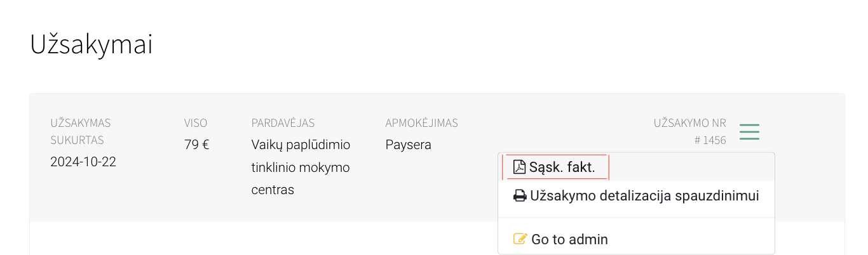868x255 pixels.
Task: Click the APMOKĖJIMAS column label
Action: click(x=422, y=123)
